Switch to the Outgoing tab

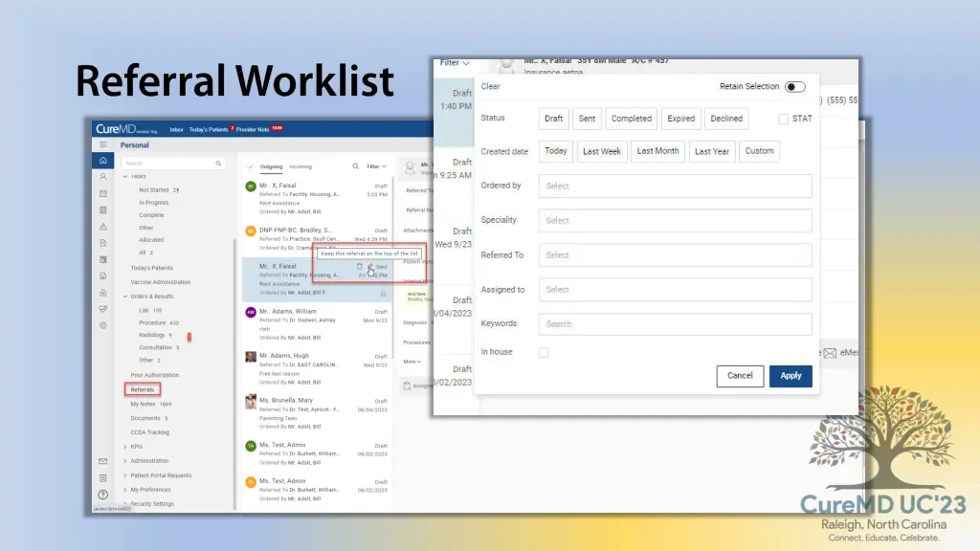pyautogui.click(x=271, y=166)
